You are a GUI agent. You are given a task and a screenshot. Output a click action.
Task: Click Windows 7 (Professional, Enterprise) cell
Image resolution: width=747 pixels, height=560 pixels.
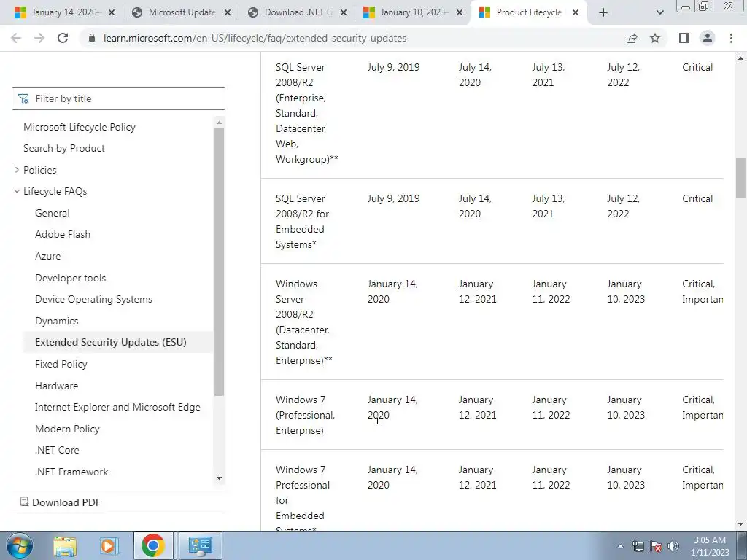(x=306, y=415)
